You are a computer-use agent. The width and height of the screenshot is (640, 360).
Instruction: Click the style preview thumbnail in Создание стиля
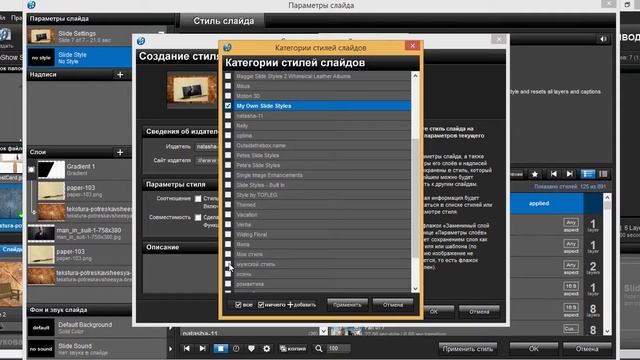[x=192, y=89]
